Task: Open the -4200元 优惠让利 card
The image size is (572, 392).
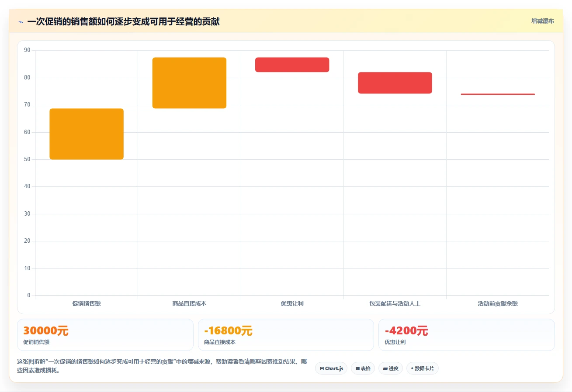Action: click(467, 335)
